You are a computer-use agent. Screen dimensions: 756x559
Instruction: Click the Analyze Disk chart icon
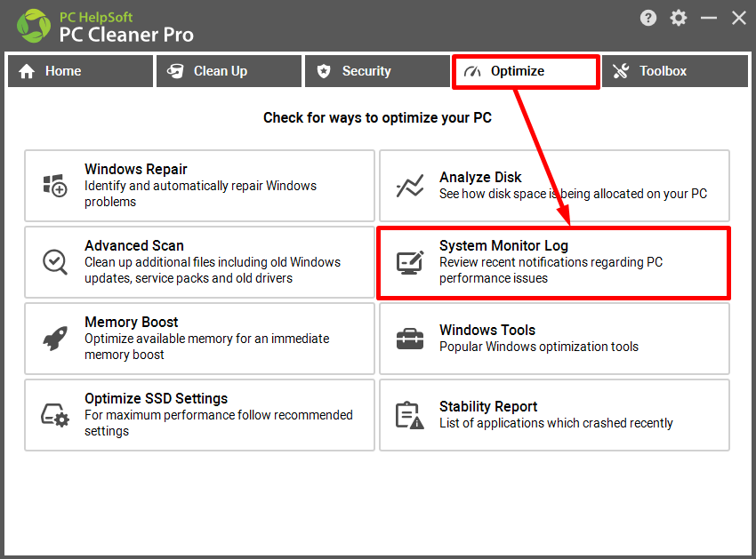pos(410,186)
